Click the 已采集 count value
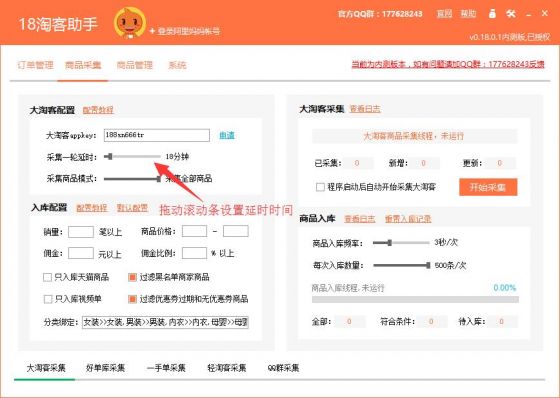Viewport: 560px width, 398px height. tap(357, 163)
